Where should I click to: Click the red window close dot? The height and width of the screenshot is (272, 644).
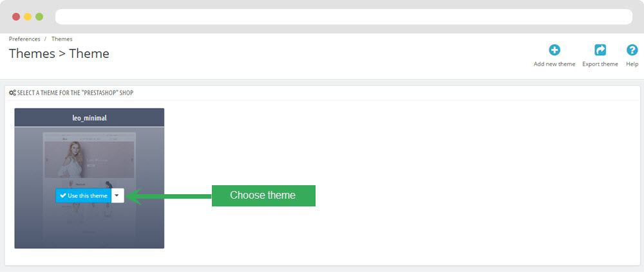[x=16, y=17]
